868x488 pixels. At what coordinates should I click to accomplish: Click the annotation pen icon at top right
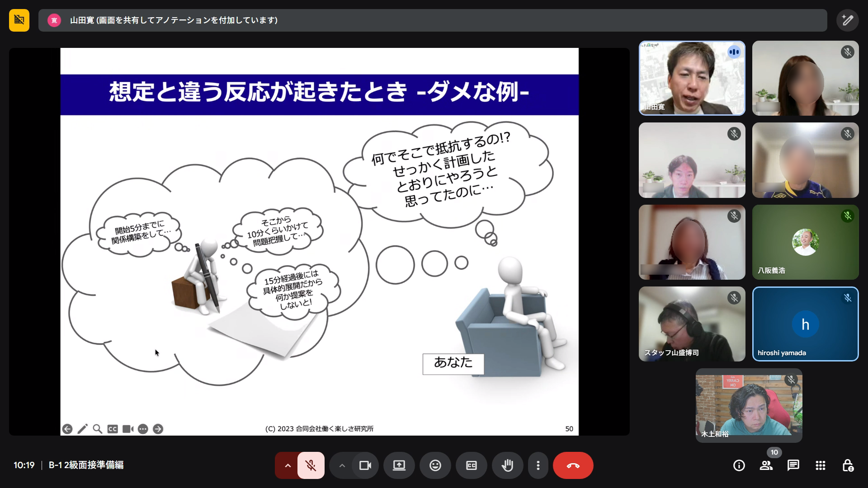tap(847, 20)
